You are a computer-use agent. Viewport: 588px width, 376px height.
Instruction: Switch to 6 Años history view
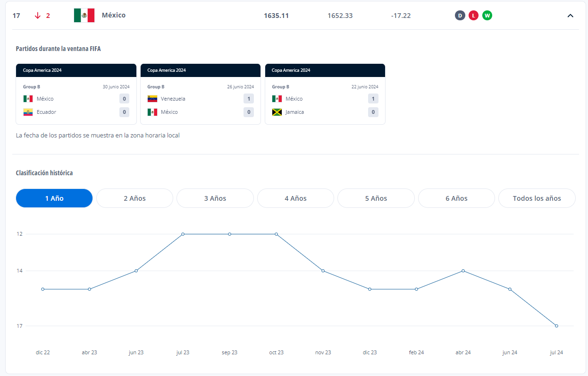[456, 198]
